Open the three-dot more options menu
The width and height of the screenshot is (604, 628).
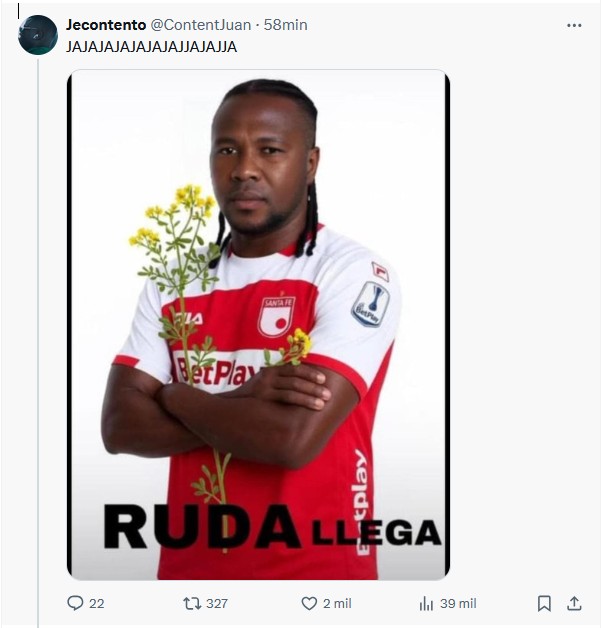[x=574, y=25]
